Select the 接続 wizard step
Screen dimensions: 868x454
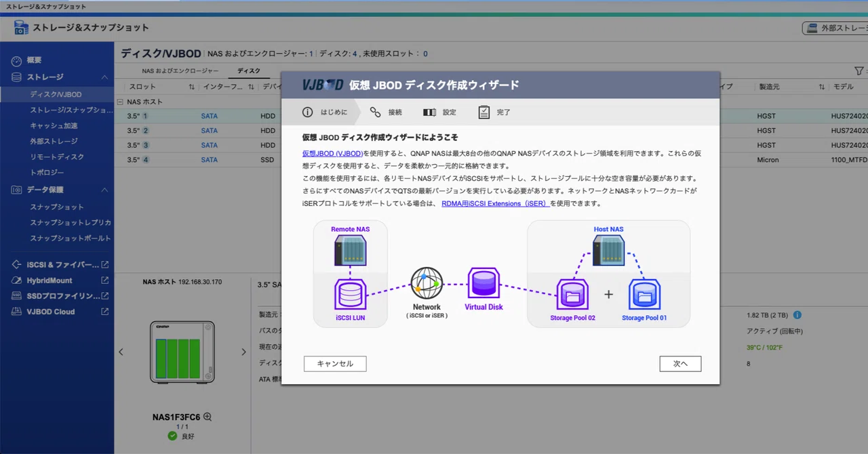pyautogui.click(x=386, y=112)
